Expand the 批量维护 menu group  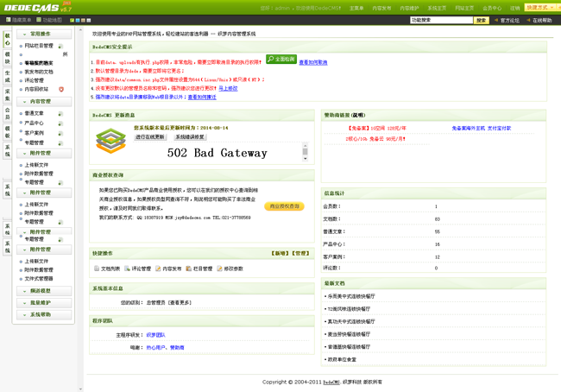pyautogui.click(x=44, y=303)
